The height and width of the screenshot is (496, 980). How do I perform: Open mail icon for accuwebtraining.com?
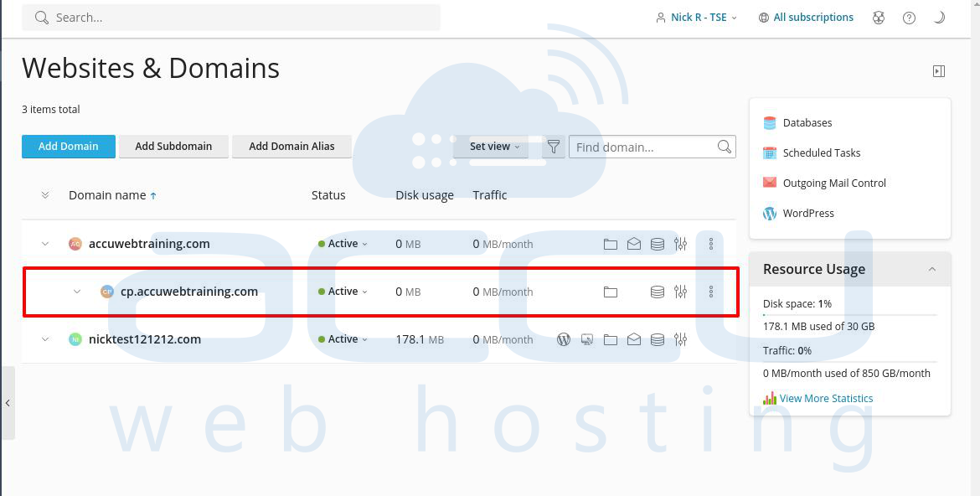point(634,244)
